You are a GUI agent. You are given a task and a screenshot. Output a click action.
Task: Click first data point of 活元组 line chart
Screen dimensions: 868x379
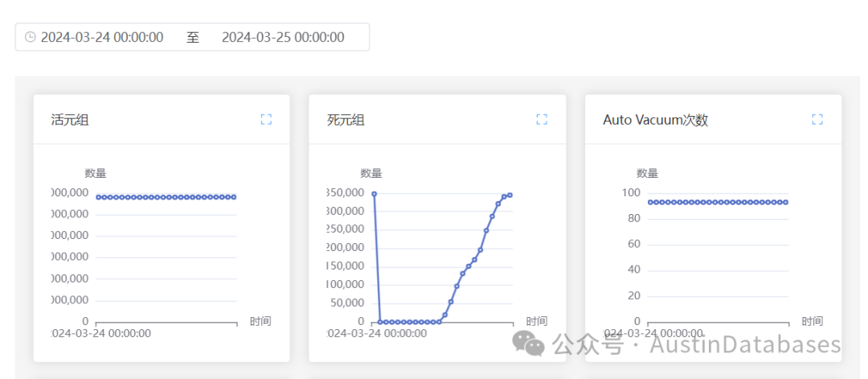99,197
